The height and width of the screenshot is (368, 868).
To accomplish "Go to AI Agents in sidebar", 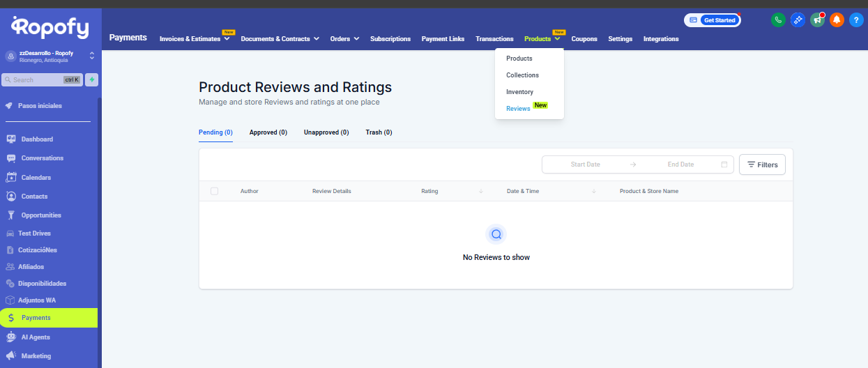I will pyautogui.click(x=35, y=337).
